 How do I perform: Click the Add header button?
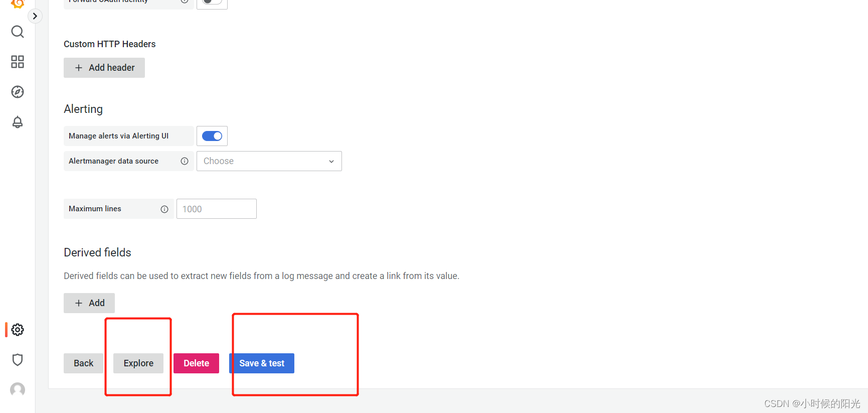click(x=104, y=68)
